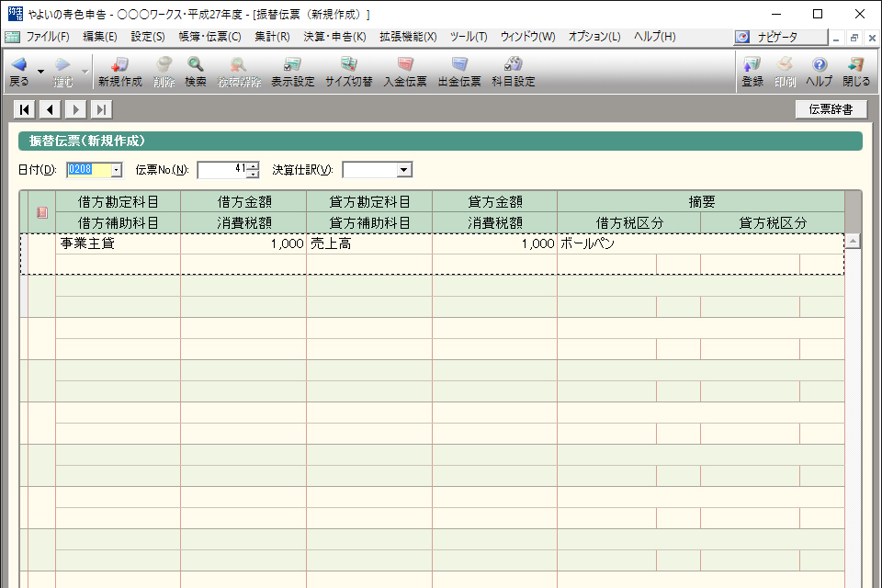Go to last slip record
882x588 pixels.
[101, 109]
